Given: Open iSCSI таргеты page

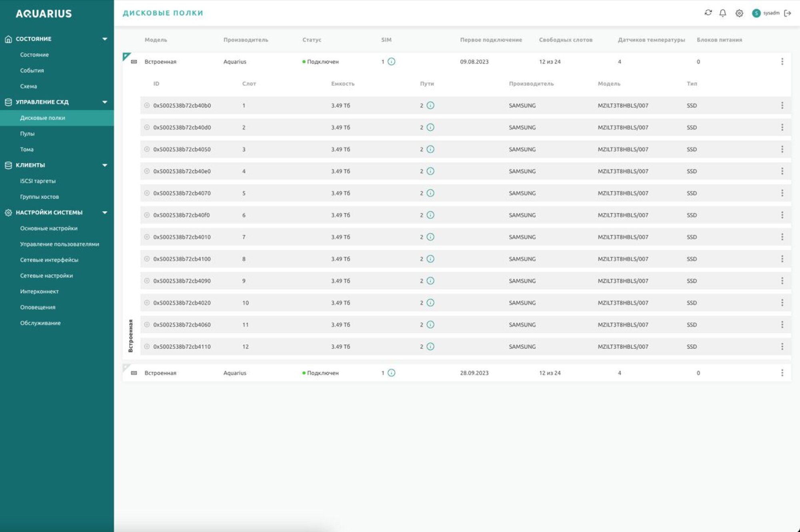Looking at the screenshot, I should (x=38, y=181).
